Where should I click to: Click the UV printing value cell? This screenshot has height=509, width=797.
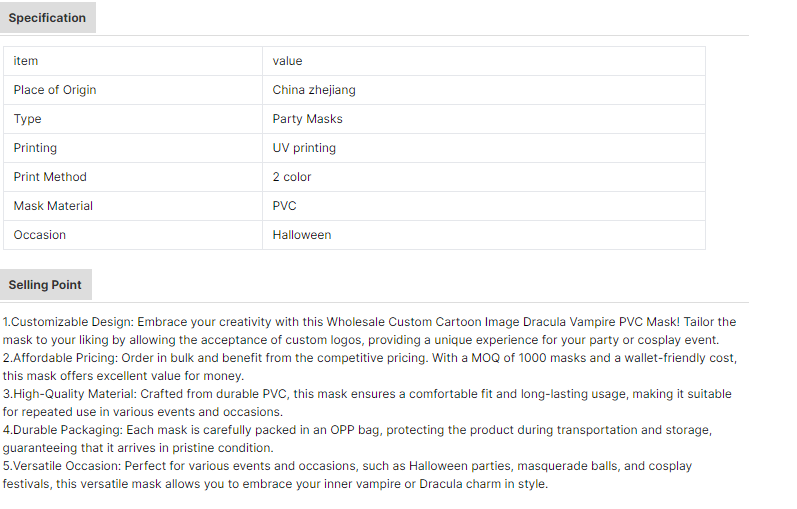pyautogui.click(x=483, y=148)
